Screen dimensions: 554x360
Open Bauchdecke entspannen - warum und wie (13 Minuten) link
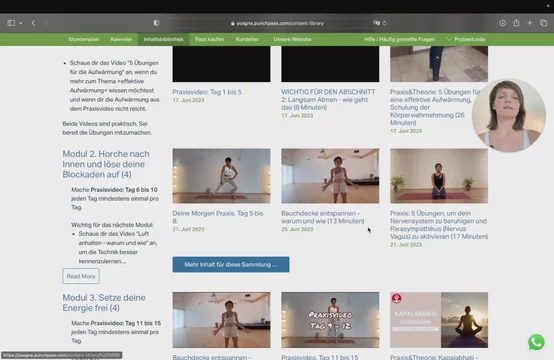tap(323, 217)
